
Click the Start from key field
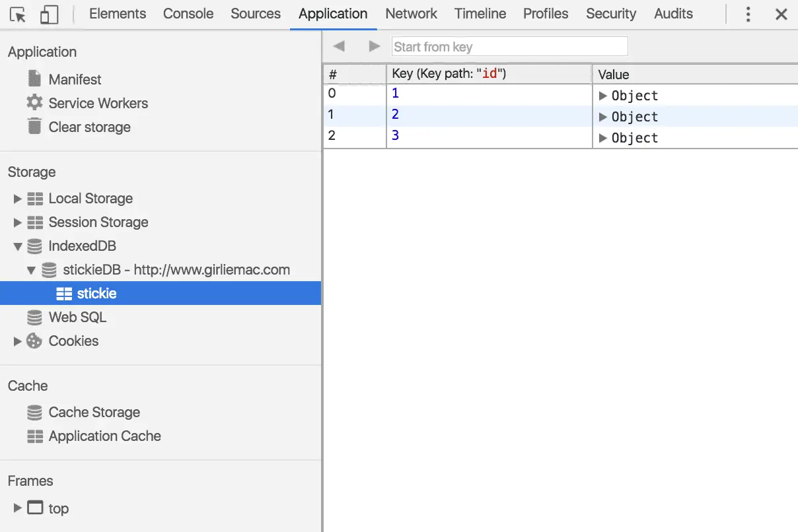(509, 46)
